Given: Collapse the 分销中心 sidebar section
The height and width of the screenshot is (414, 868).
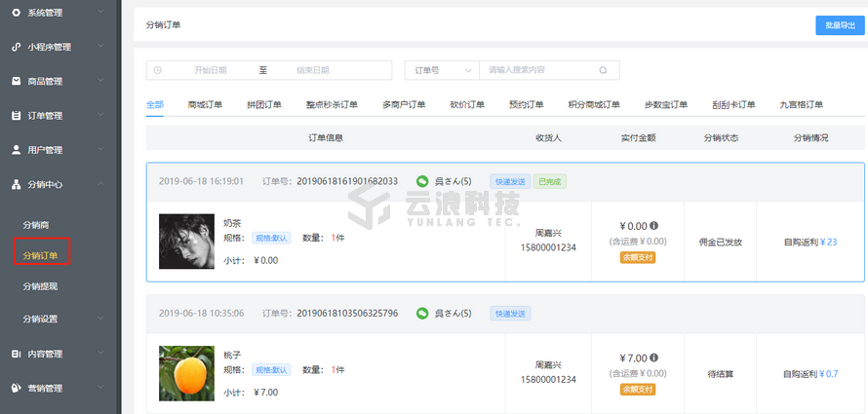Looking at the screenshot, I should tap(101, 184).
